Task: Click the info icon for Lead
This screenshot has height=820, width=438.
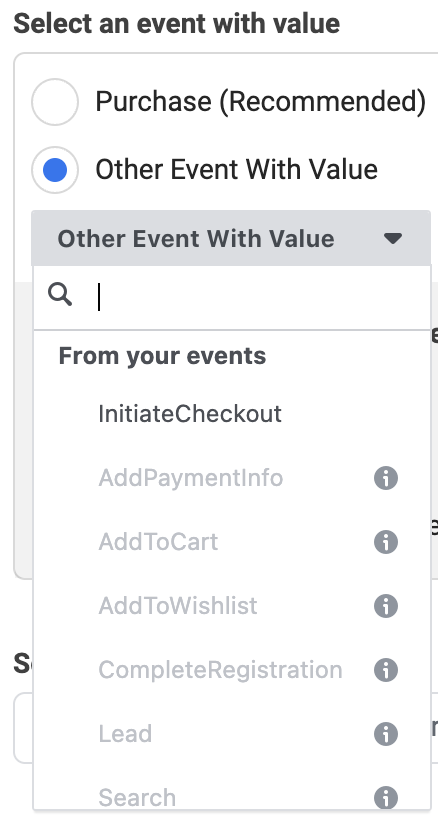Action: (386, 734)
